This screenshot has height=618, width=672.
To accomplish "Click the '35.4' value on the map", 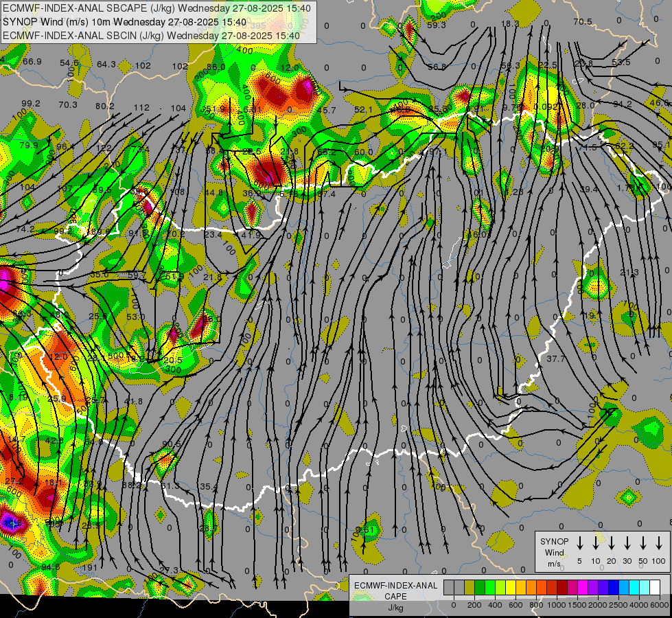I will pos(208,487).
